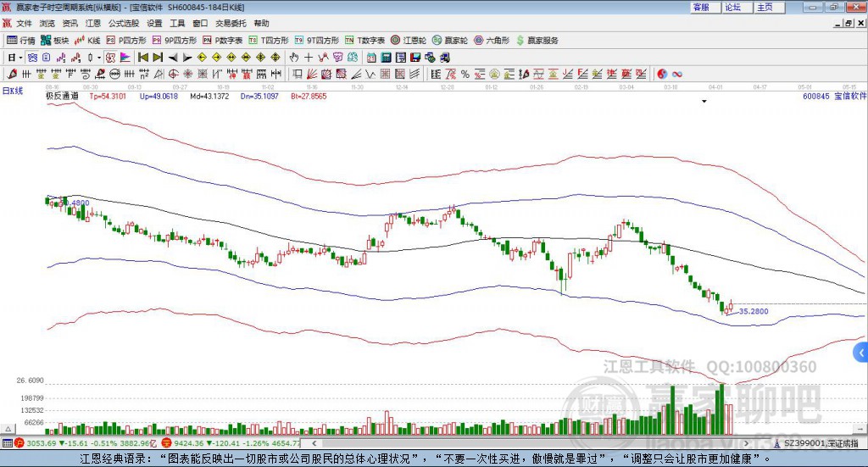Viewport: 868px width, 467px height.
Task: Open the 9T四方形 tool
Action: 317,41
